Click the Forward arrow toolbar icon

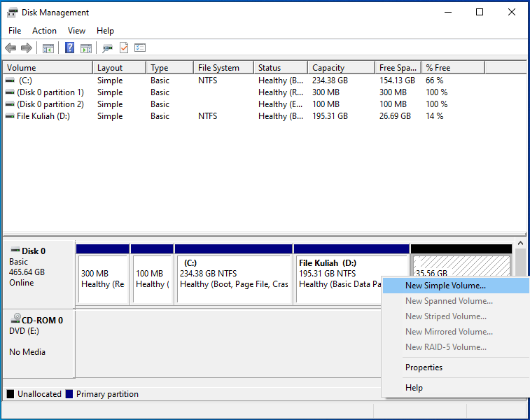pyautogui.click(x=27, y=48)
